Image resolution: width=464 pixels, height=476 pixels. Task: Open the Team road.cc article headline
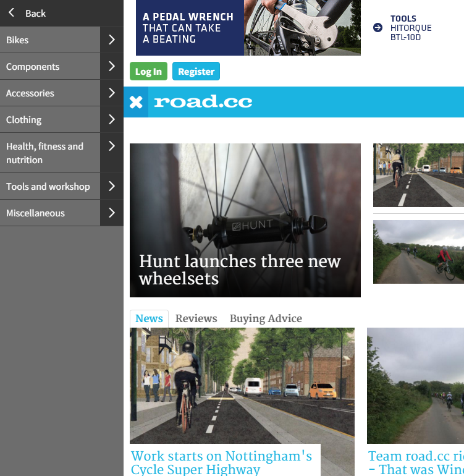pyautogui.click(x=416, y=462)
